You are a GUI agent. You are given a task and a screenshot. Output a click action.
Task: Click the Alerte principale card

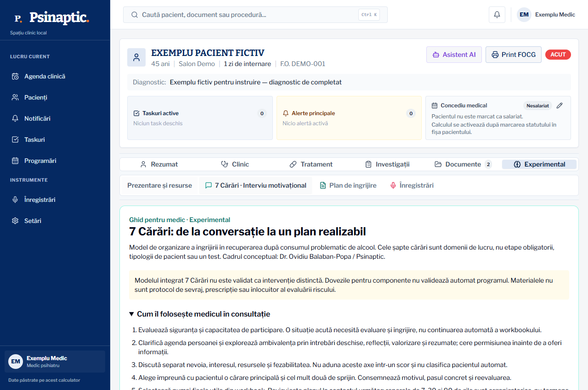tap(349, 118)
